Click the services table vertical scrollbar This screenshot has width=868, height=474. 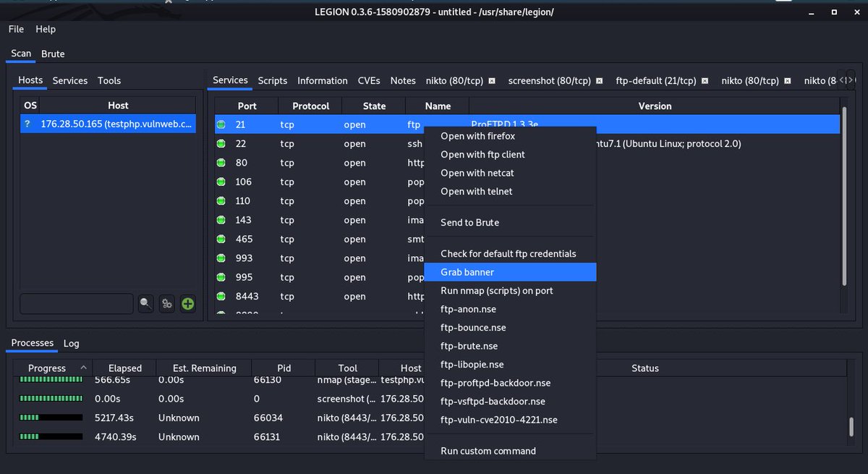click(x=843, y=195)
